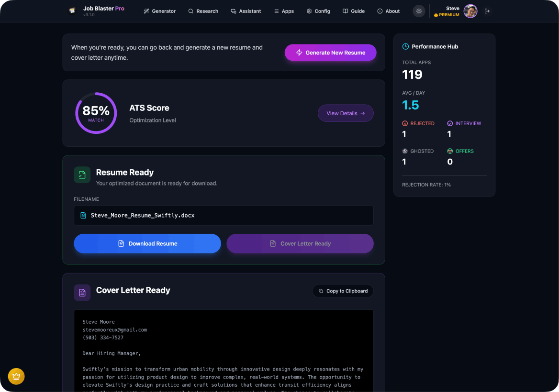Go to the Assistant page
This screenshot has width=559, height=392.
(x=246, y=11)
